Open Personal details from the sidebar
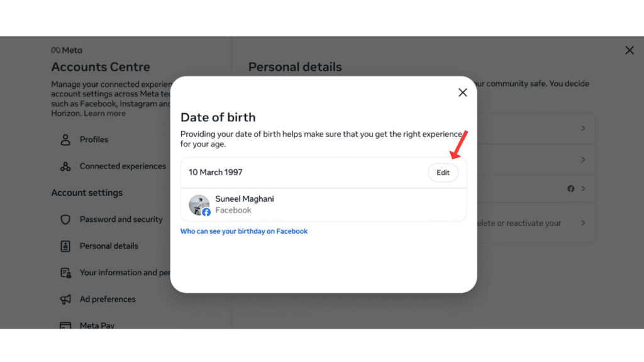Screen dimensions: 644x362 pyautogui.click(x=109, y=246)
